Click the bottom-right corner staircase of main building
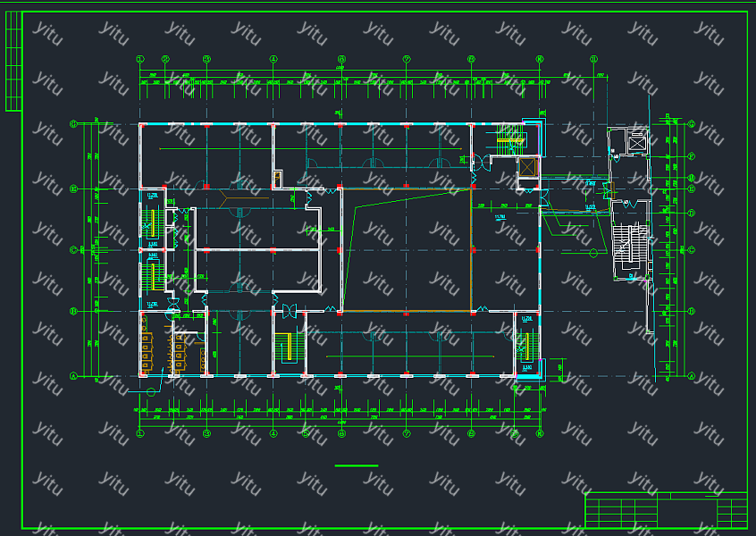This screenshot has width=756, height=536. (x=526, y=344)
